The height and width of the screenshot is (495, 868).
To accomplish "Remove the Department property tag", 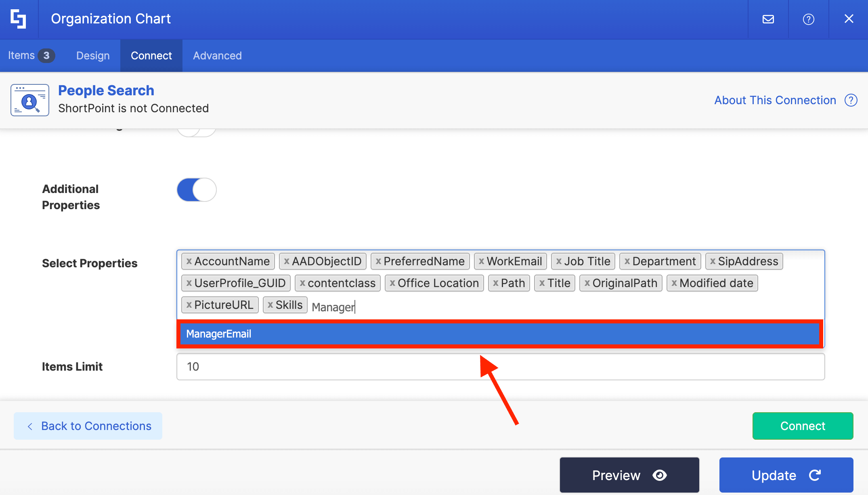I will [x=627, y=261].
